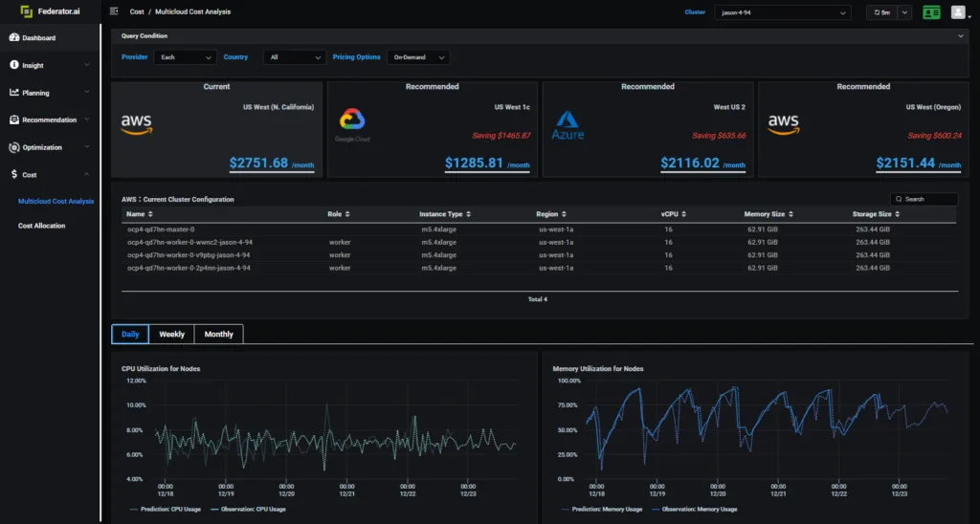
Task: Click the Cost dollar sign icon
Action: [14, 175]
